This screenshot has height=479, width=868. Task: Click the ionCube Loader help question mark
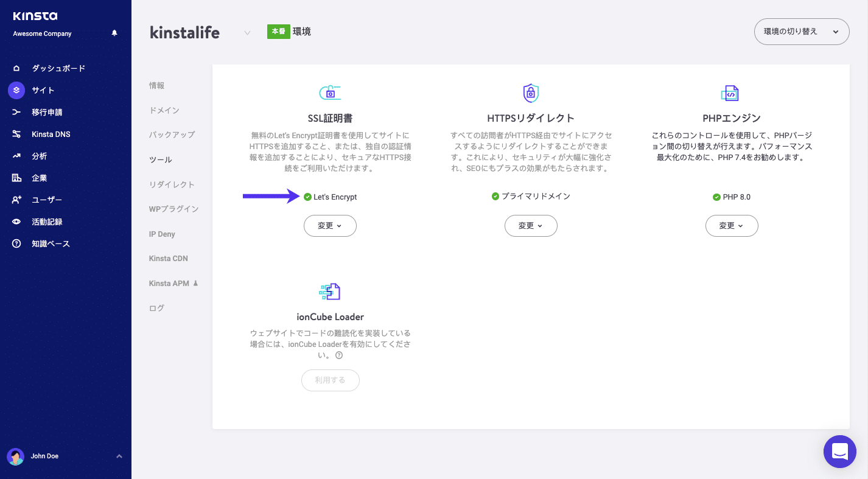pos(339,355)
